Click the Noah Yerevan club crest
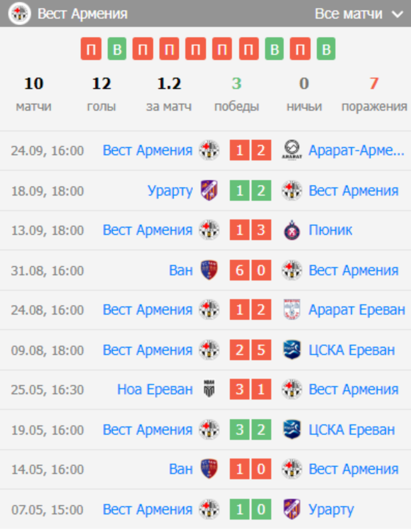The height and width of the screenshot is (532, 411). pos(209,390)
